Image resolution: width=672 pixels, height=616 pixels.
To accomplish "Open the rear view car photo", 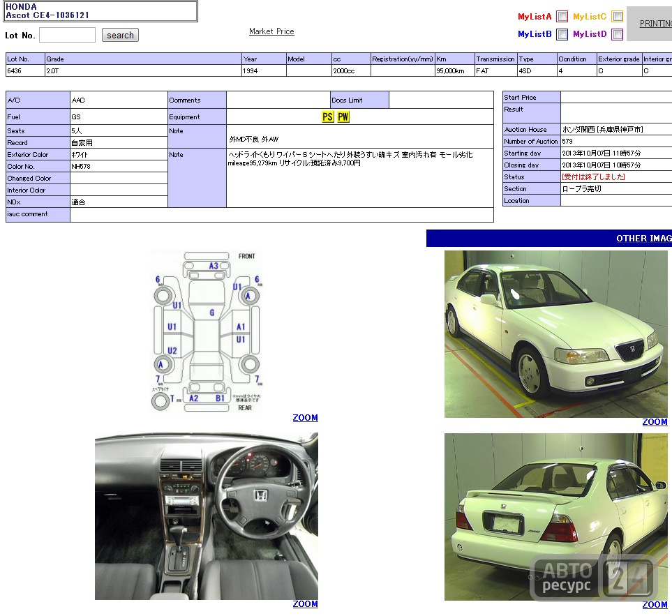I will point(556,517).
